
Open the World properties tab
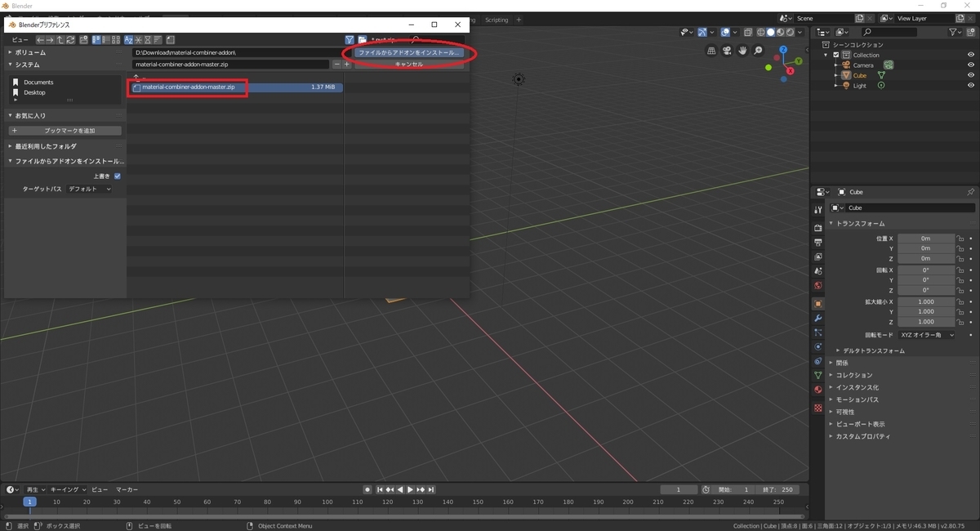pyautogui.click(x=818, y=286)
